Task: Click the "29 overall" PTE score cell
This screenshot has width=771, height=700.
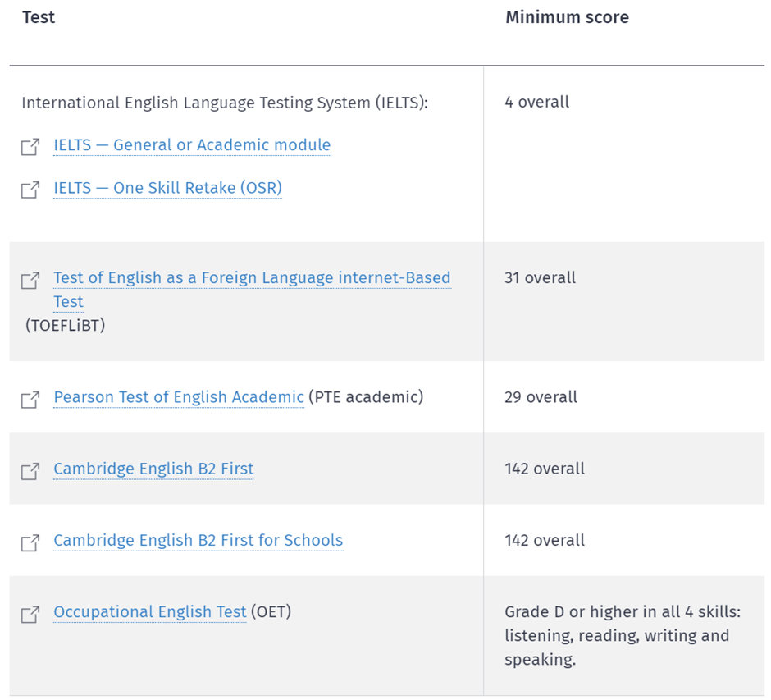Action: 541,397
